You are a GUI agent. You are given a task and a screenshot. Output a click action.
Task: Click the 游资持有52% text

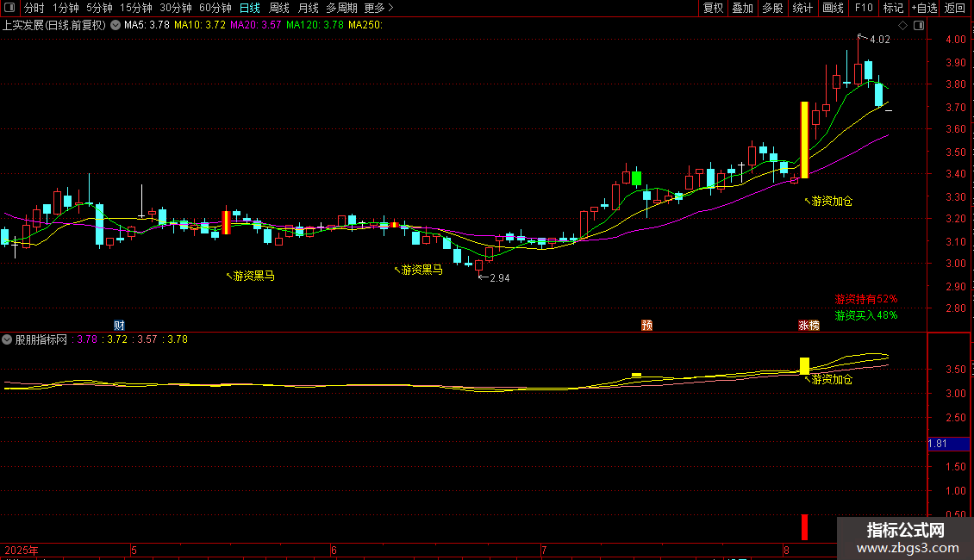[866, 299]
